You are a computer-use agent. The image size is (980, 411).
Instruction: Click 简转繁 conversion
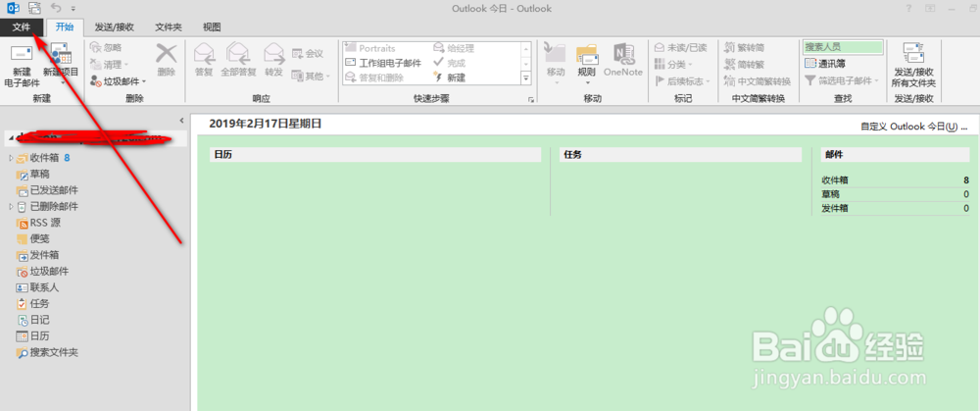(x=745, y=64)
